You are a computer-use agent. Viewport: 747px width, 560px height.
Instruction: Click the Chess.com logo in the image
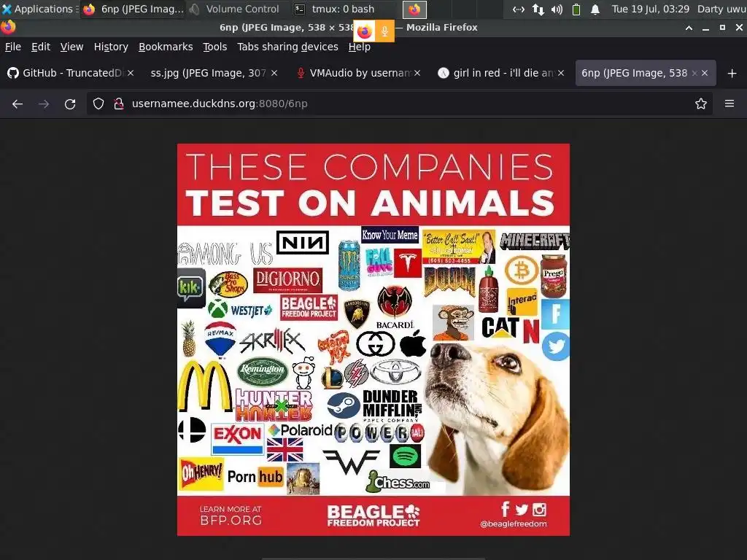398,482
